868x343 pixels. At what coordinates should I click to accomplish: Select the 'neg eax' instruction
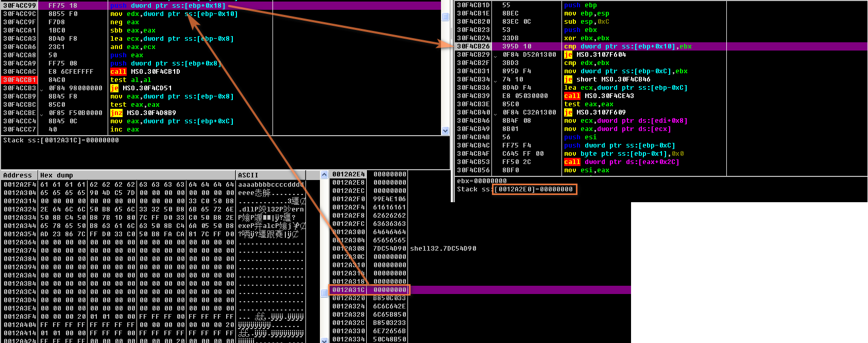[x=125, y=22]
